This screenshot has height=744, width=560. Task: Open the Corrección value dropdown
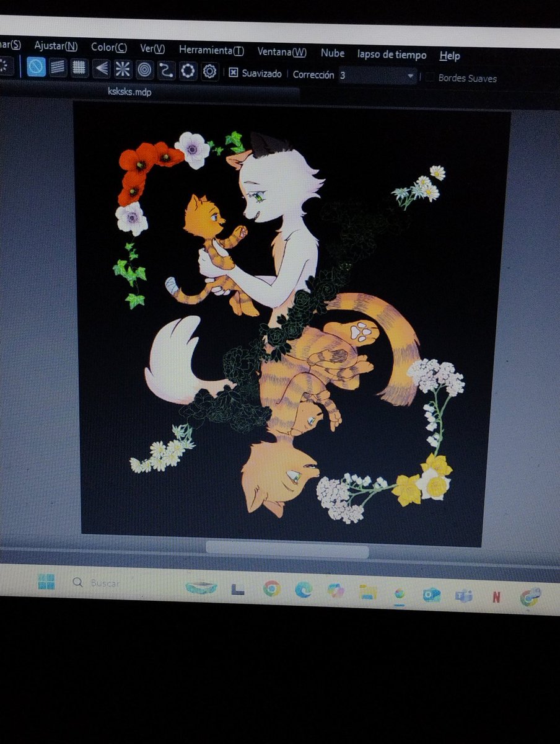pyautogui.click(x=377, y=76)
